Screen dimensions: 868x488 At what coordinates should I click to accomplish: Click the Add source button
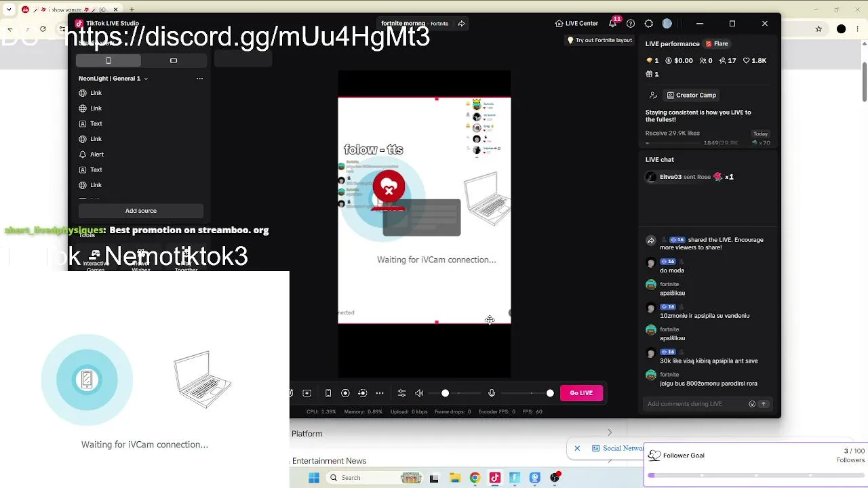coord(140,211)
